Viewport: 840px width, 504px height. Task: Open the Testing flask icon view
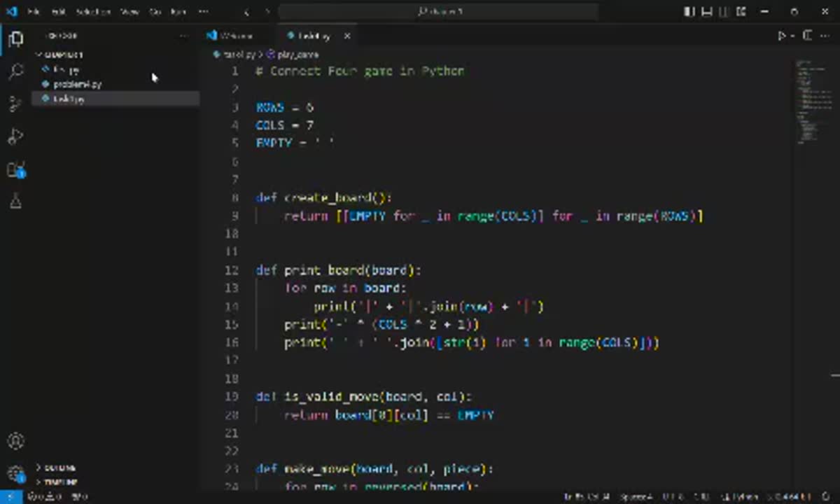pos(15,202)
